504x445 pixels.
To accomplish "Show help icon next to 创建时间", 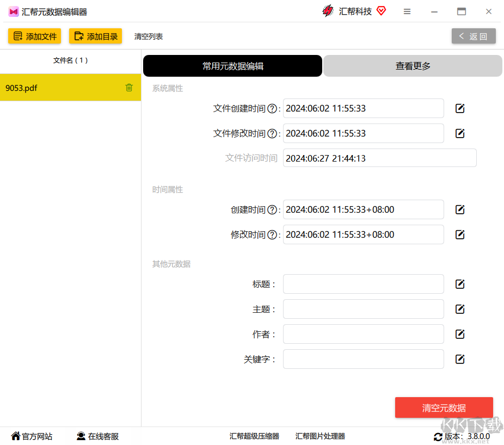I will (272, 210).
